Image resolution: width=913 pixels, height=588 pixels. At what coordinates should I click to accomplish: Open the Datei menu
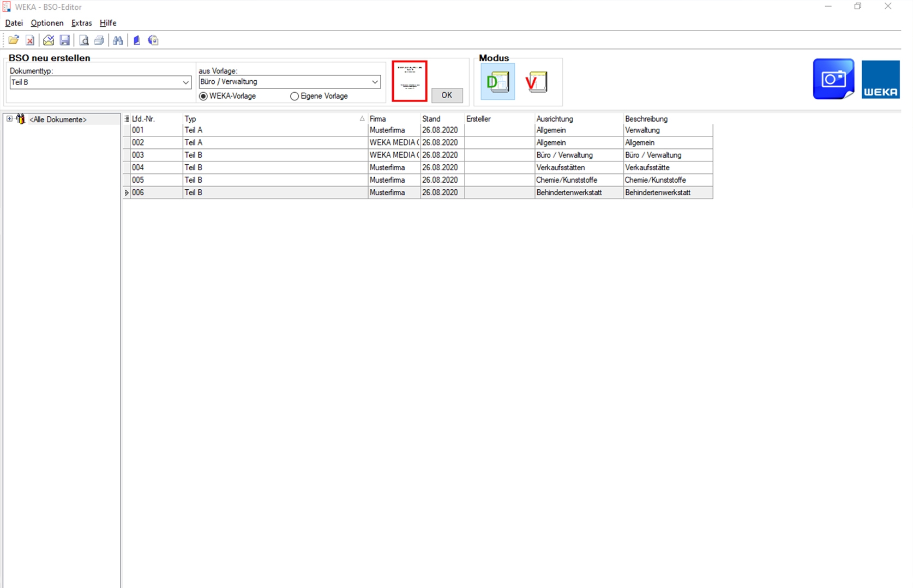pos(14,23)
